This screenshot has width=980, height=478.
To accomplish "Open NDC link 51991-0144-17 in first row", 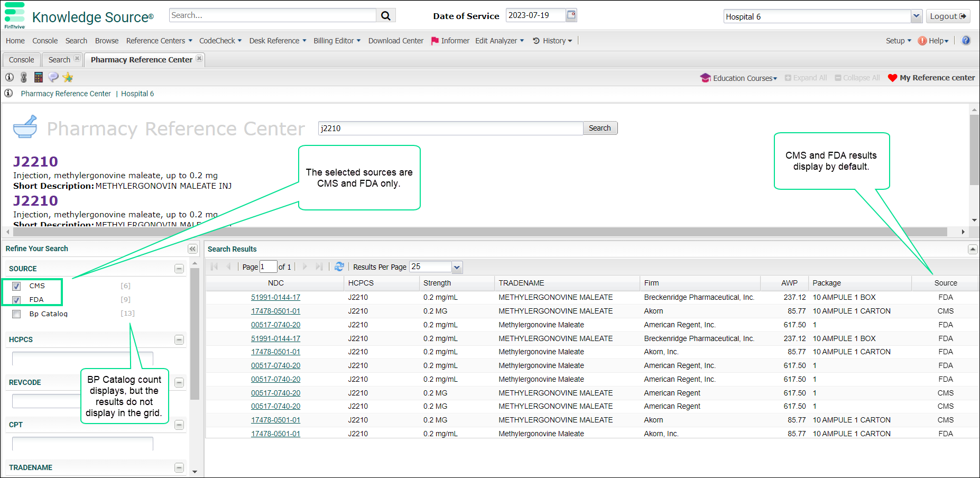I will (x=275, y=297).
